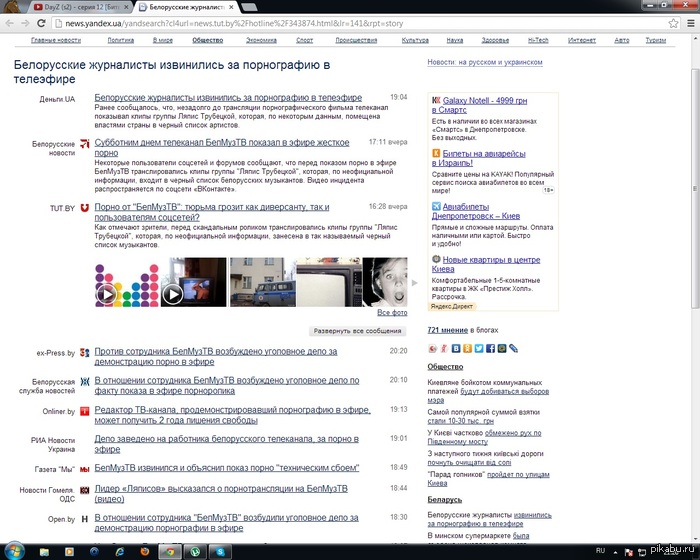Open 'Субботним днем телеканал БелМузТВ' article
The image size is (700, 560).
pyautogui.click(x=222, y=147)
